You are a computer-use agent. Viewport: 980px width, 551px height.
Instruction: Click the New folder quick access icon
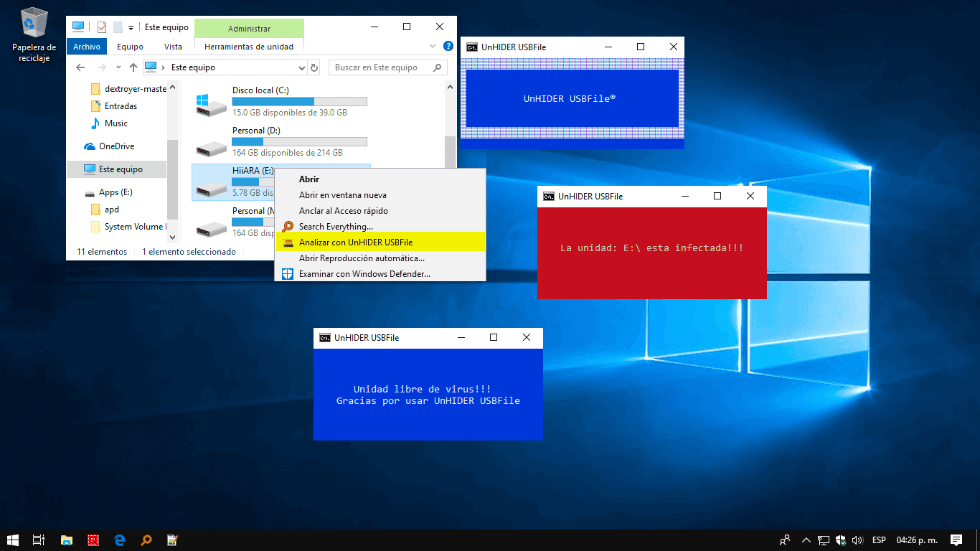click(117, 27)
